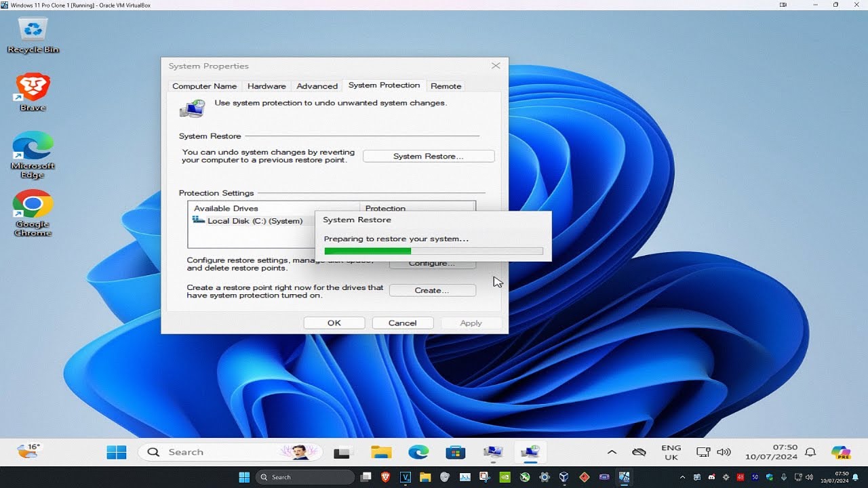Image resolution: width=868 pixels, height=488 pixels.
Task: Open Microsoft Store in guest taskbar
Action: pyautogui.click(x=455, y=452)
